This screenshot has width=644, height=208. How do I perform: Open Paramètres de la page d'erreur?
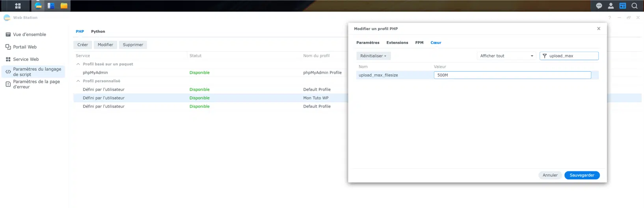(x=36, y=84)
